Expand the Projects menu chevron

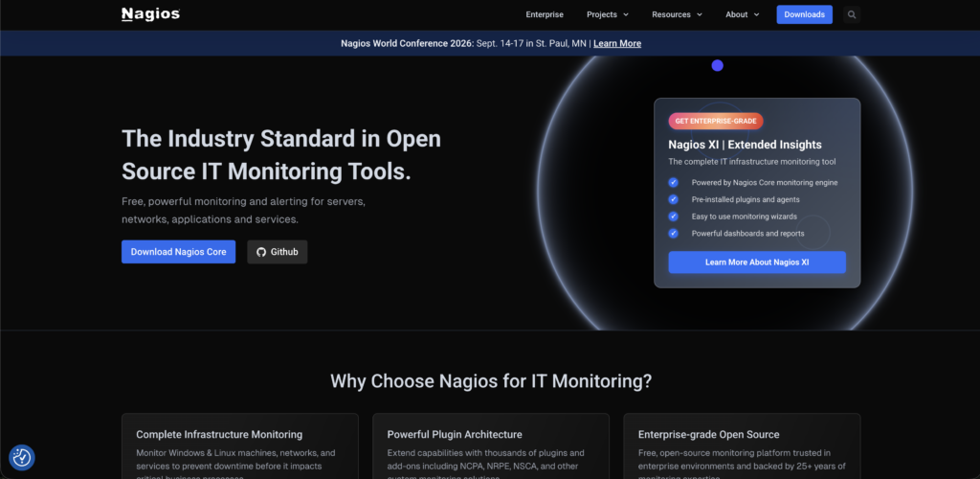point(626,15)
